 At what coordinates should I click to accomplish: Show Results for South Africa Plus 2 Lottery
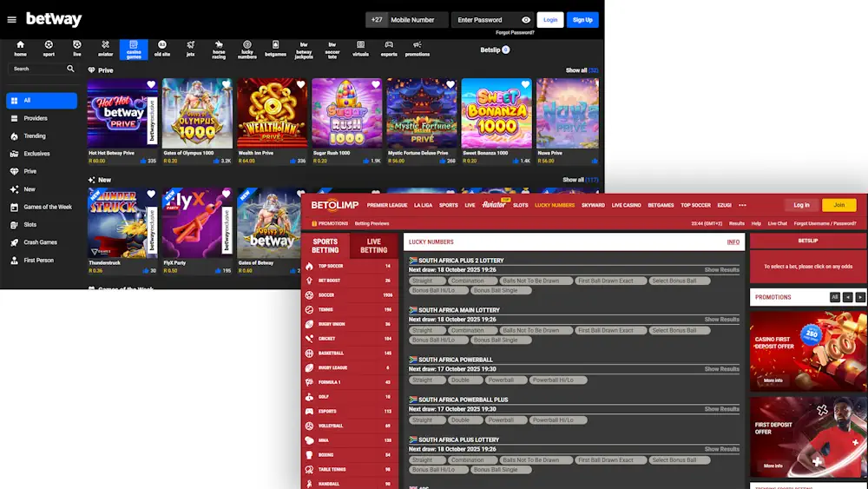click(x=721, y=270)
